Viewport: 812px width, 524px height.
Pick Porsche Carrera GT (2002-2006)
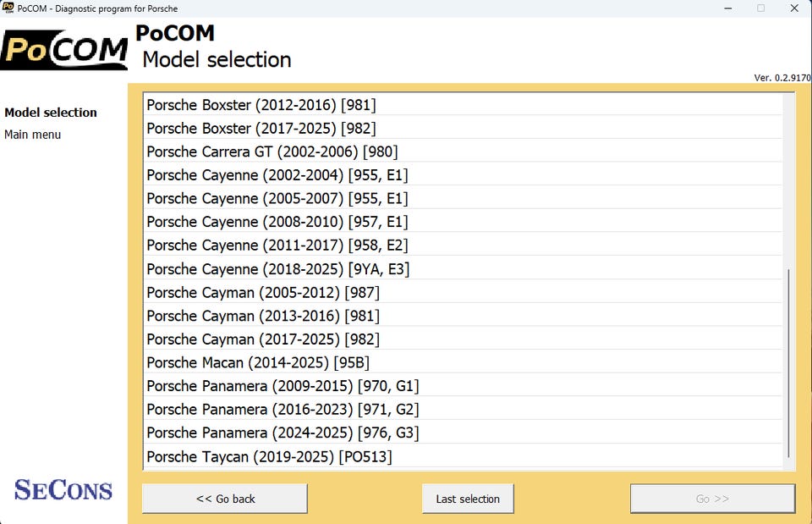(x=272, y=152)
